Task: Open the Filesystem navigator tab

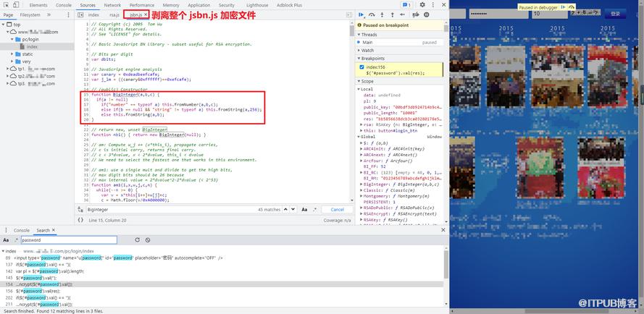Action: 30,14
